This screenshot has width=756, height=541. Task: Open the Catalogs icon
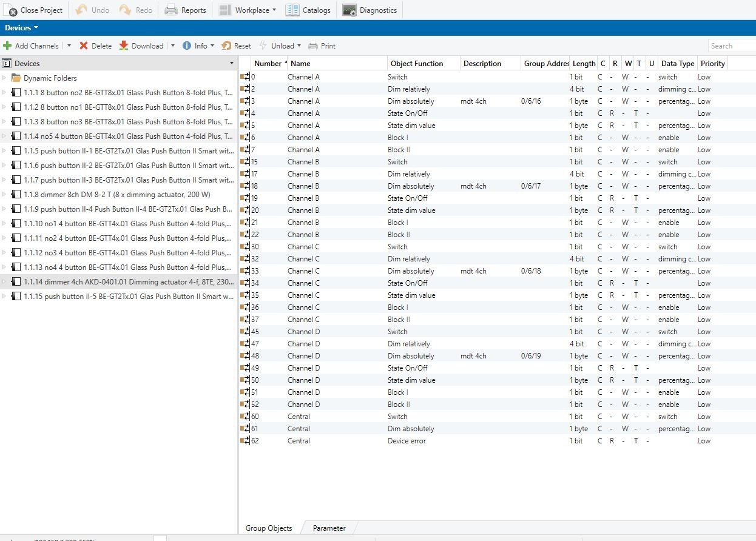click(292, 10)
